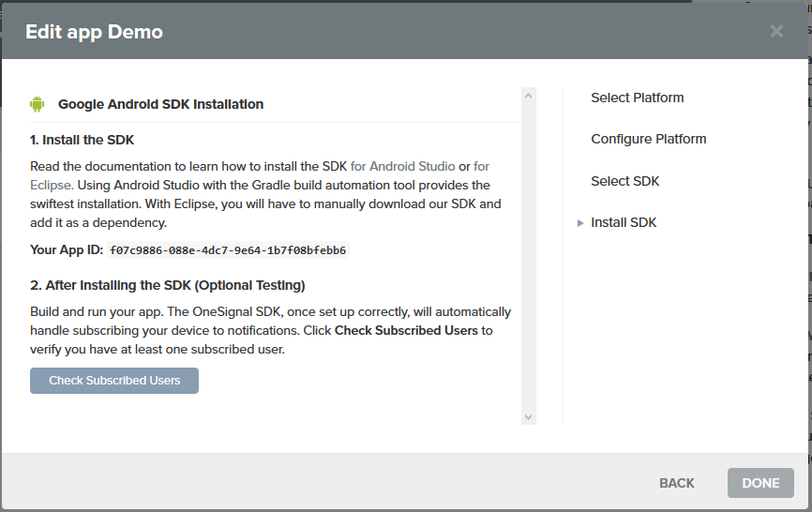Click the arrow marker beside Install SDK
The width and height of the screenshot is (812, 512).
(581, 223)
